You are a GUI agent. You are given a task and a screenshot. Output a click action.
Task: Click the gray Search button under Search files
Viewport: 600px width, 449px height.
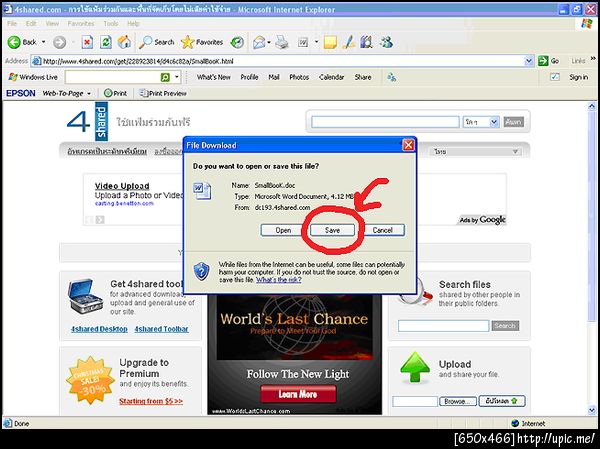point(505,326)
